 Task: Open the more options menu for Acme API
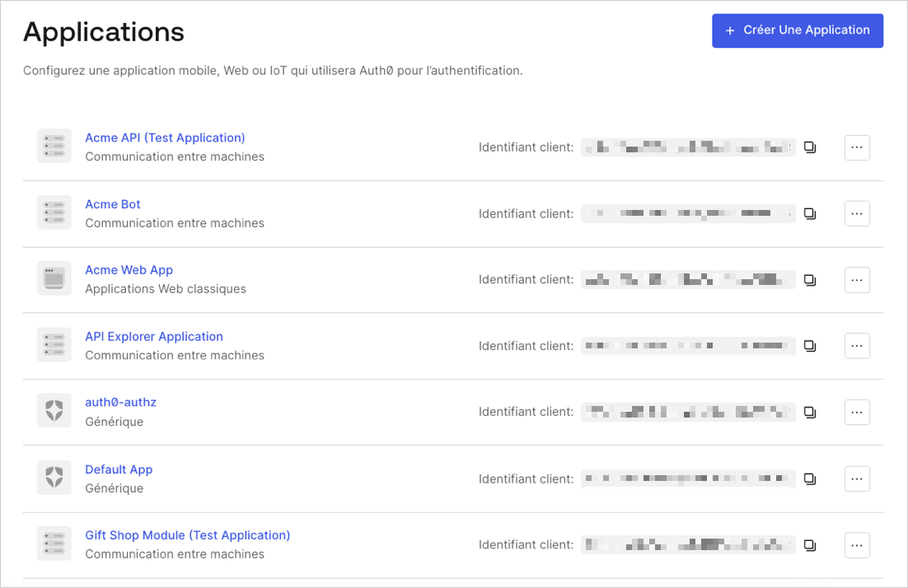point(857,147)
